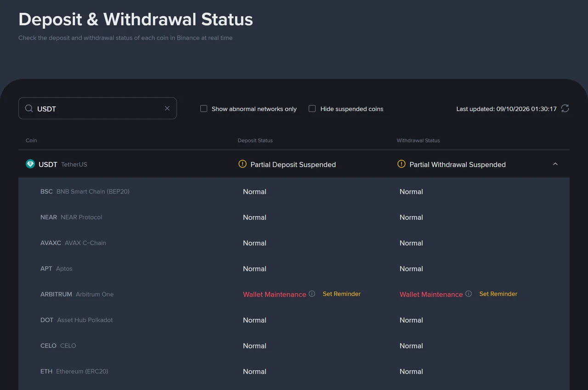
Task: Select the ETH Ethereum (ERC20) row
Action: tap(294, 371)
